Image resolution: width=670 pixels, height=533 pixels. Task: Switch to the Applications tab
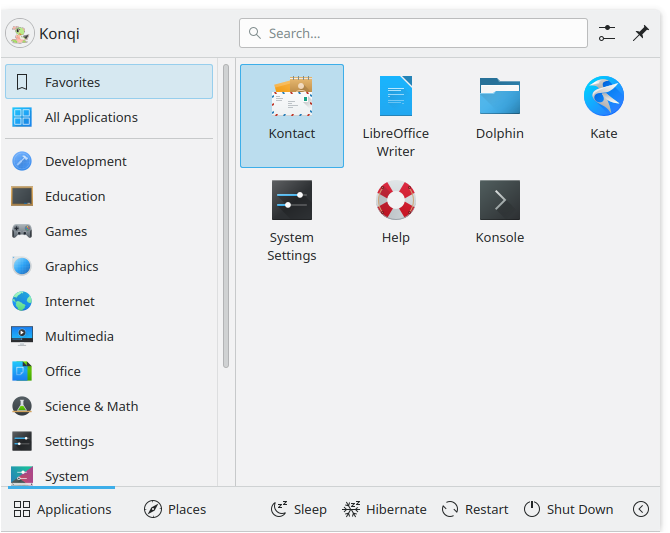(62, 509)
